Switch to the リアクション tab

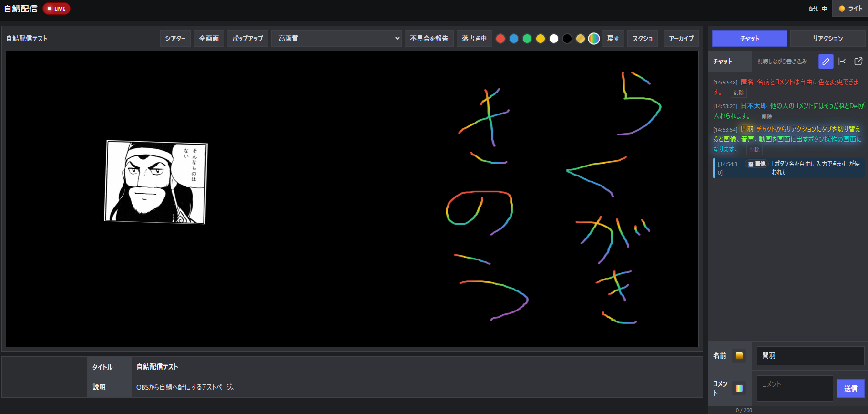point(828,39)
